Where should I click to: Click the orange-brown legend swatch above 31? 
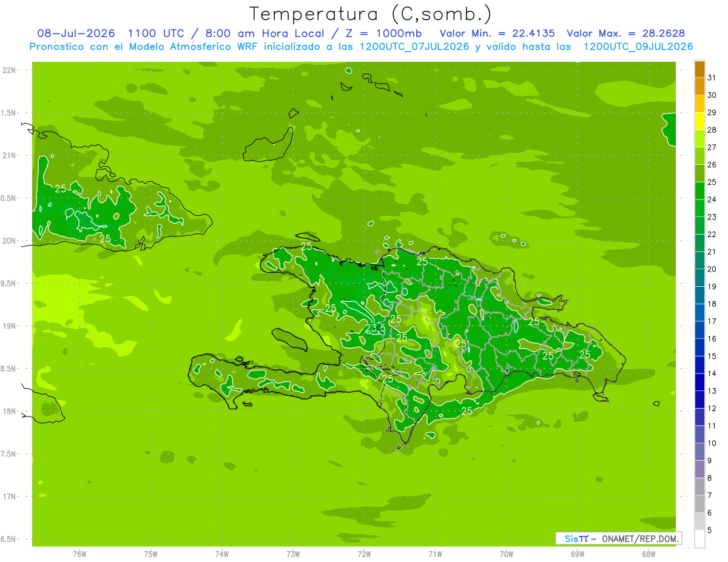699,69
